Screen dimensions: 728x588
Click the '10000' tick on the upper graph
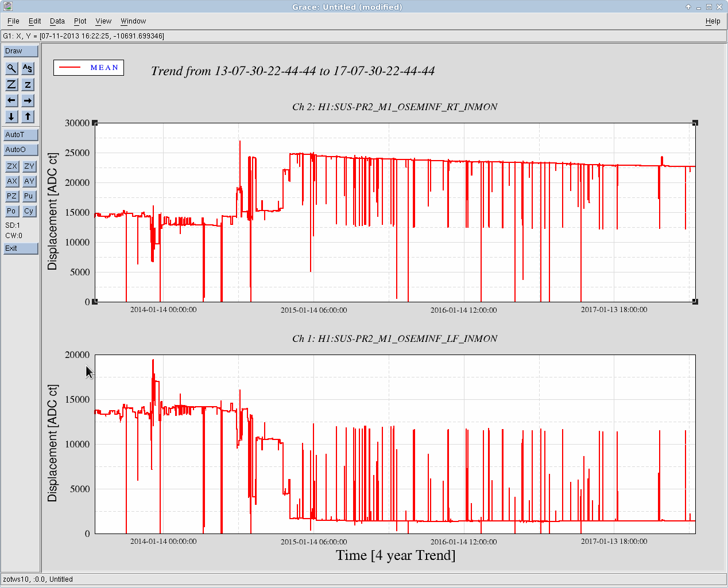[78, 242]
